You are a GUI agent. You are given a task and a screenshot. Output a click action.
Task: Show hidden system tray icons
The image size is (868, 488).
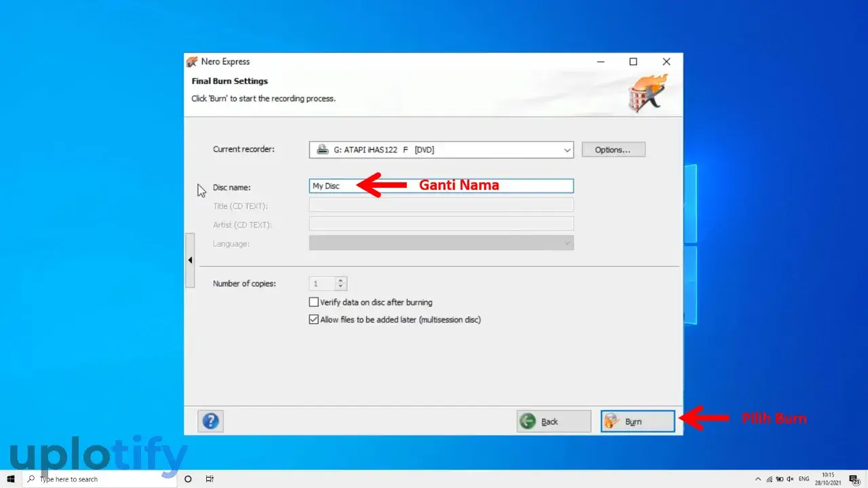pos(758,479)
